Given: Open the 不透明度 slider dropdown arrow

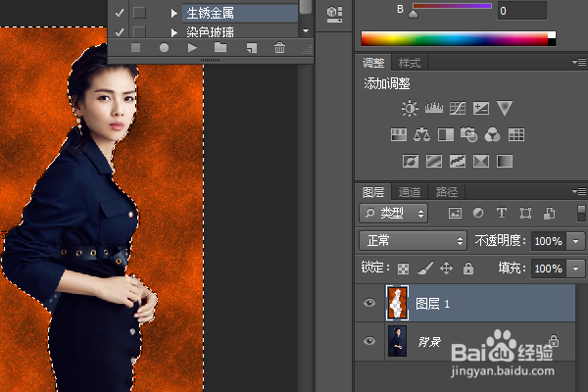Looking at the screenshot, I should [x=576, y=241].
